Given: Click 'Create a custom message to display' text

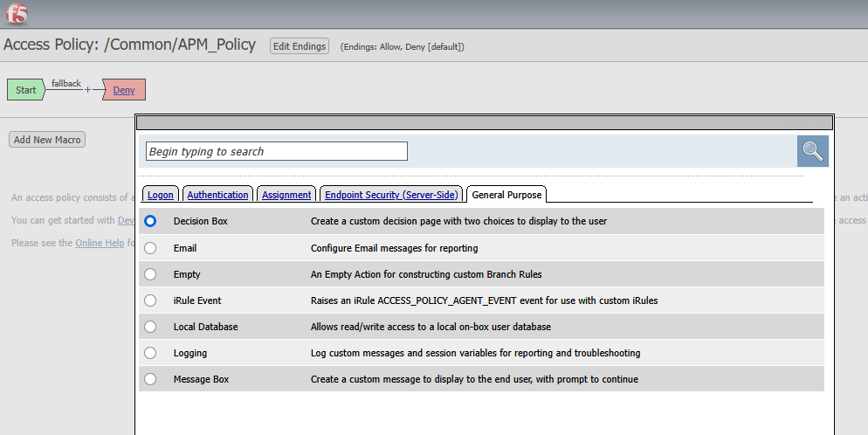Looking at the screenshot, I should [x=474, y=379].
